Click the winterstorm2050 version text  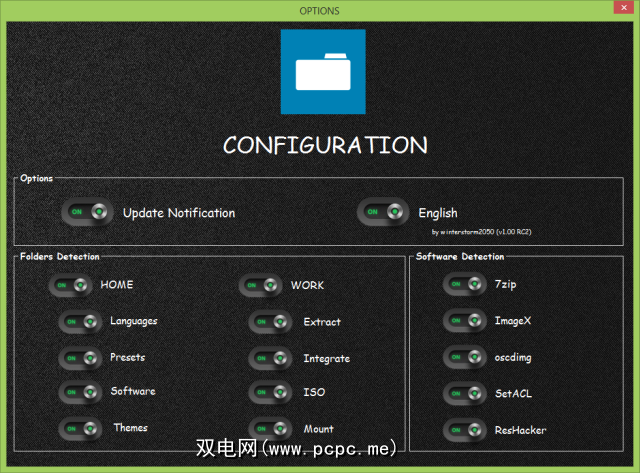coord(482,232)
